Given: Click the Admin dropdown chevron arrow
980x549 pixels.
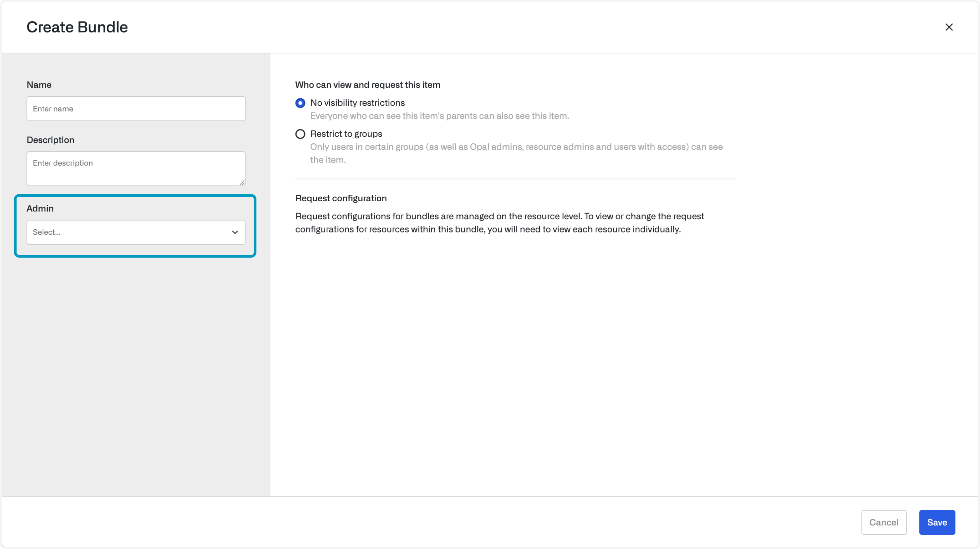Looking at the screenshot, I should click(235, 232).
